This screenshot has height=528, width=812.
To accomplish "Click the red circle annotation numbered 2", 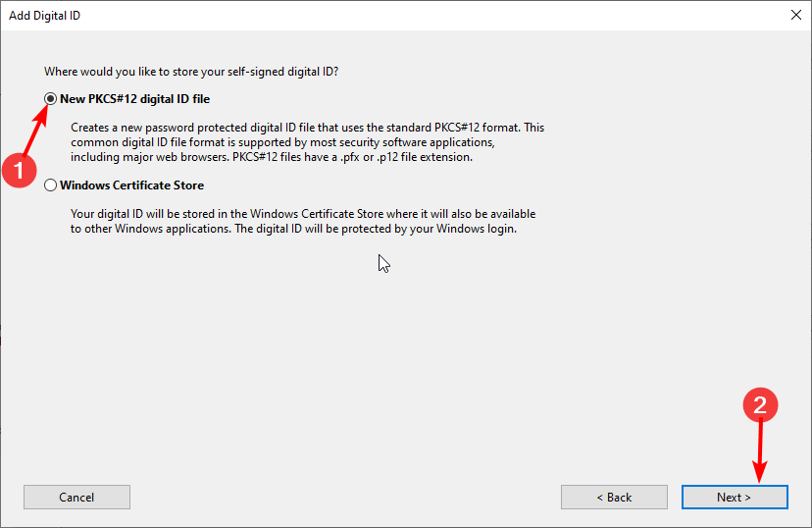I will 760,404.
